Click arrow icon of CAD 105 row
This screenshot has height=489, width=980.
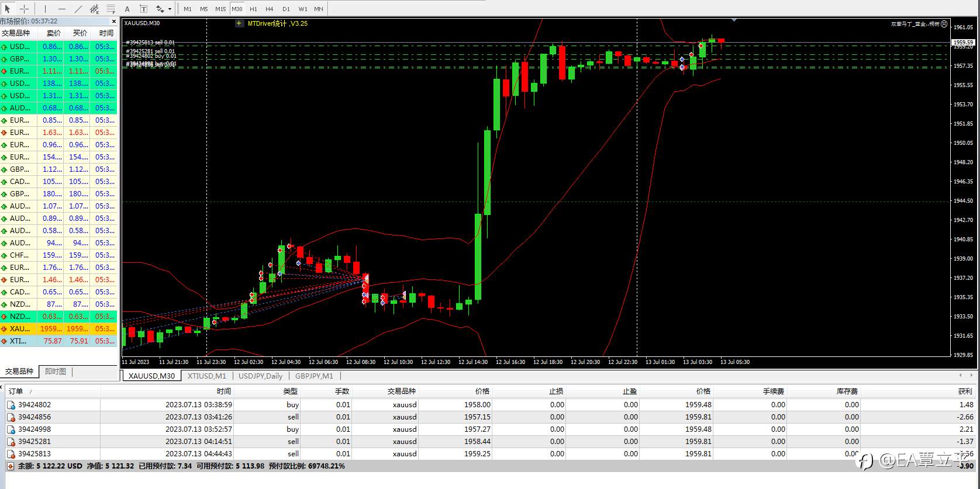coord(4,182)
